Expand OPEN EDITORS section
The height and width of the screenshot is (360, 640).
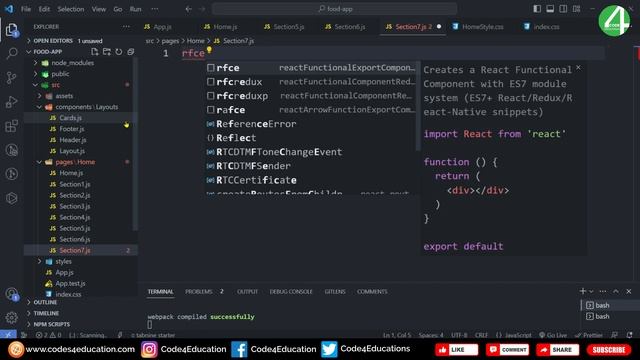(x=82, y=41)
